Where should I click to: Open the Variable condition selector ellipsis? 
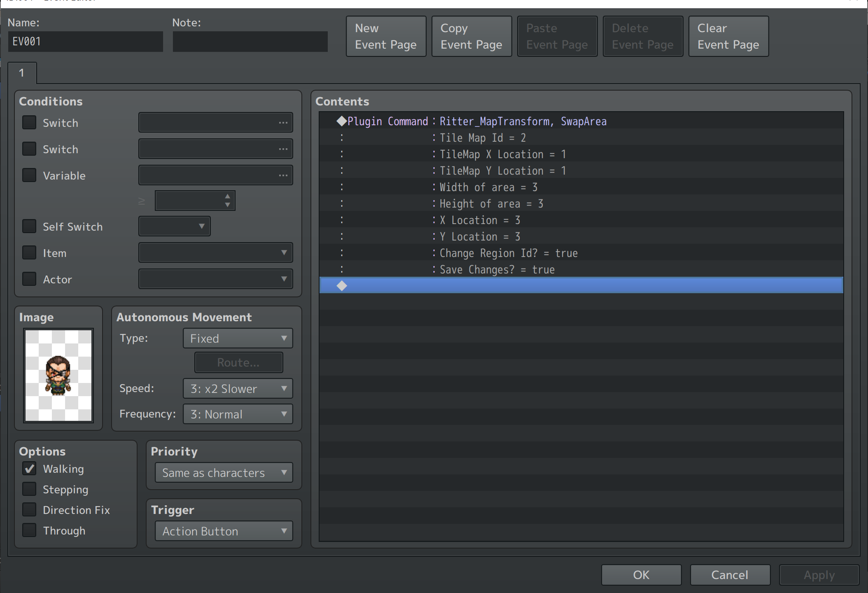coord(283,175)
